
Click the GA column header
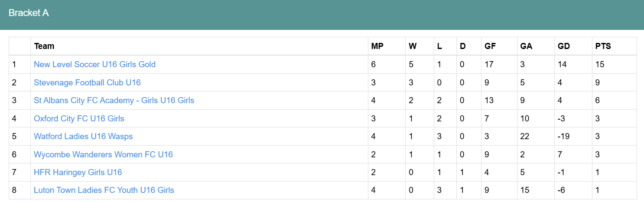click(526, 46)
